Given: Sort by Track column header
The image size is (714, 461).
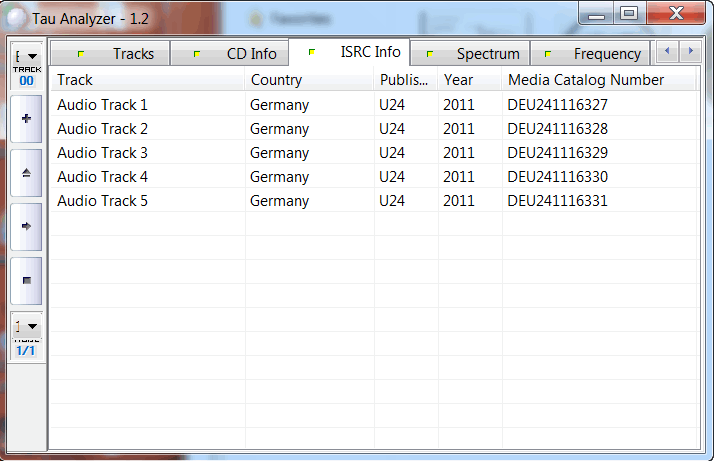Looking at the screenshot, I should pyautogui.click(x=147, y=80).
